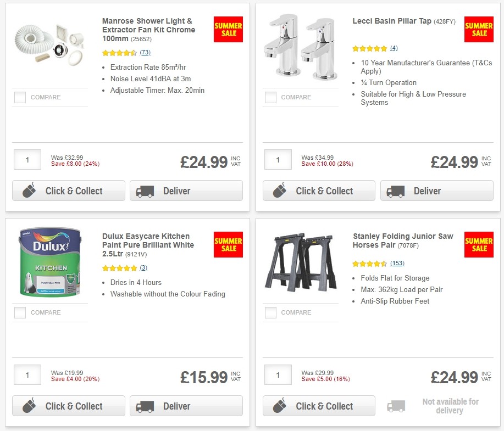504x431 pixels.
Task: Click the truck icon on Lecci Deliver button
Action: click(x=396, y=191)
